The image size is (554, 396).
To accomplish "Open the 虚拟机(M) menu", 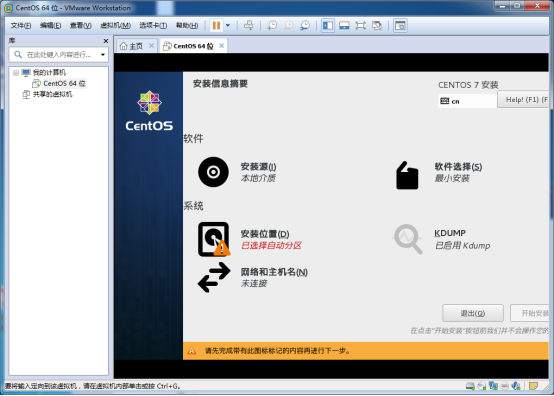I will tap(116, 25).
